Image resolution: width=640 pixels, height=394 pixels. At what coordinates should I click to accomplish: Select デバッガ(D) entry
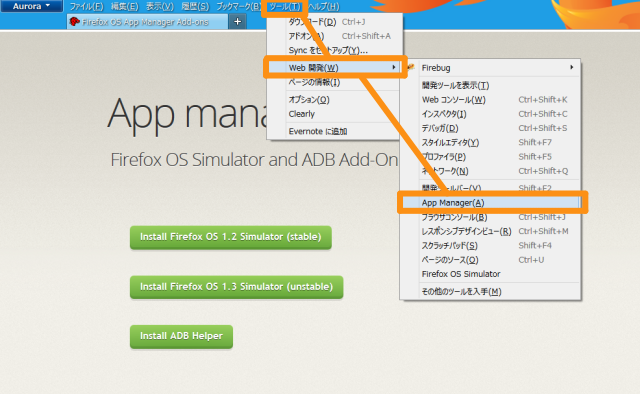(491, 128)
